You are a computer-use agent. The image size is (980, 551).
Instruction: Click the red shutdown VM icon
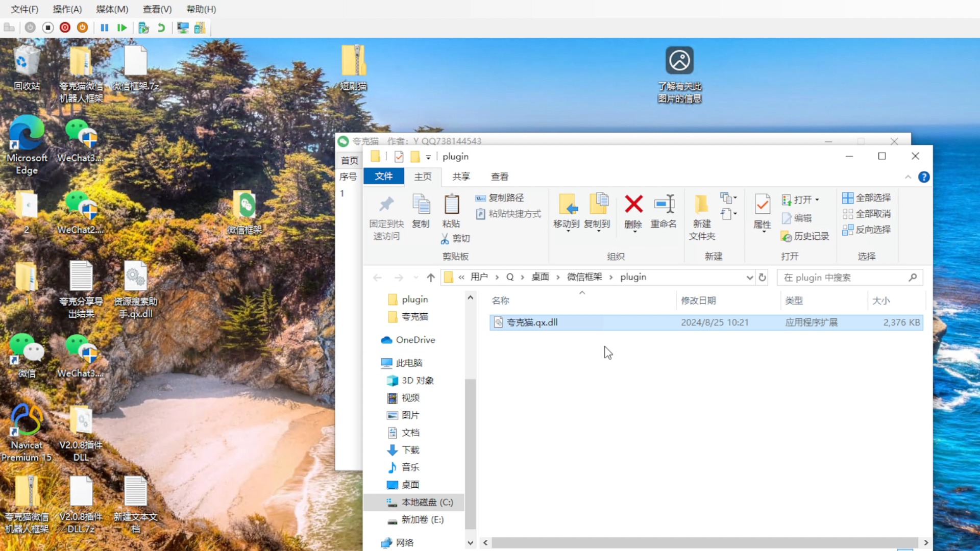pos(65,28)
